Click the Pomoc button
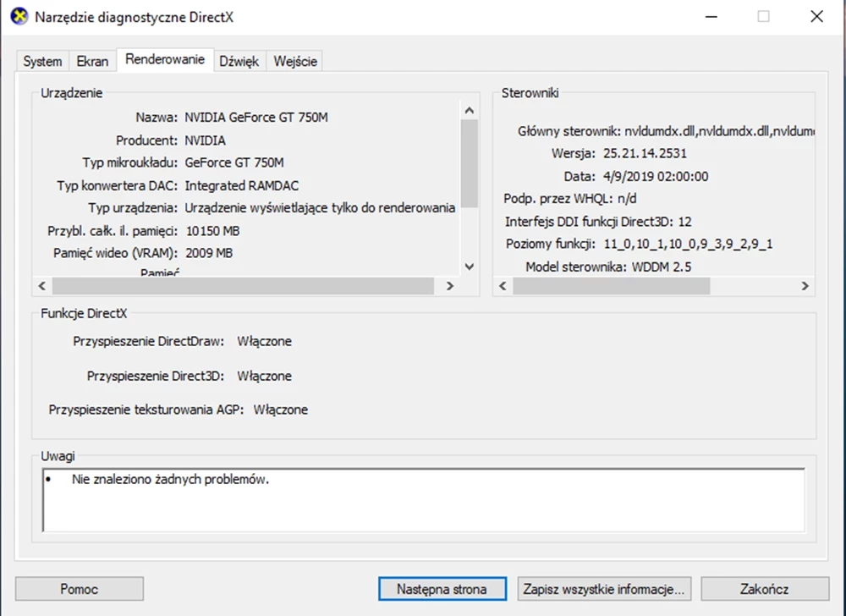846x616 pixels. tap(80, 588)
